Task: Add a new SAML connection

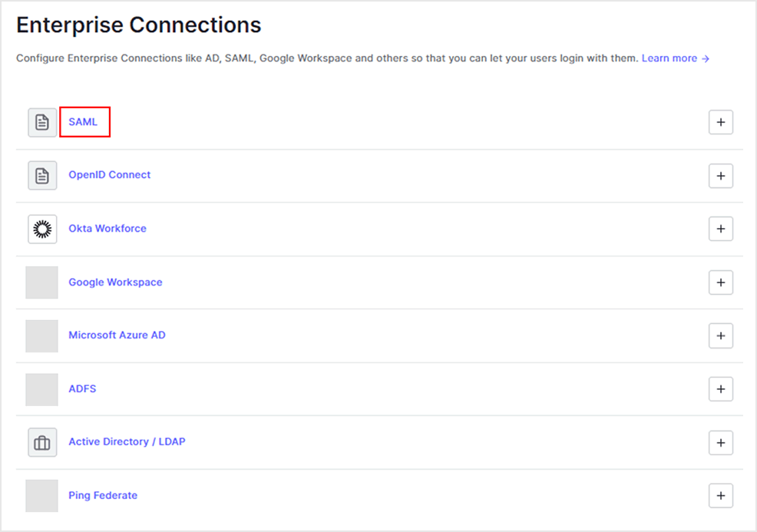Action: coord(721,121)
